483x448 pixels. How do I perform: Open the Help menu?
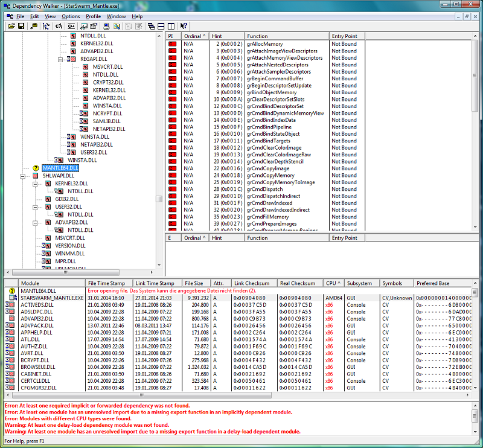click(137, 16)
